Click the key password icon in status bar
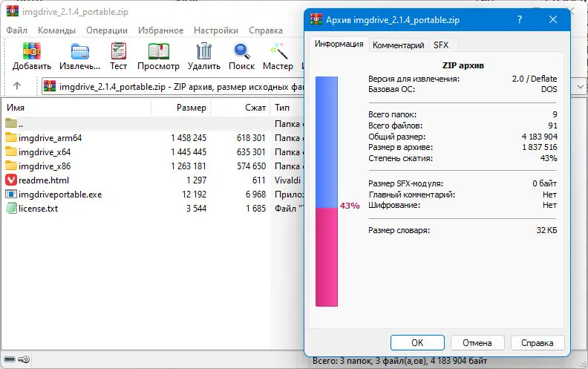 click(24, 359)
